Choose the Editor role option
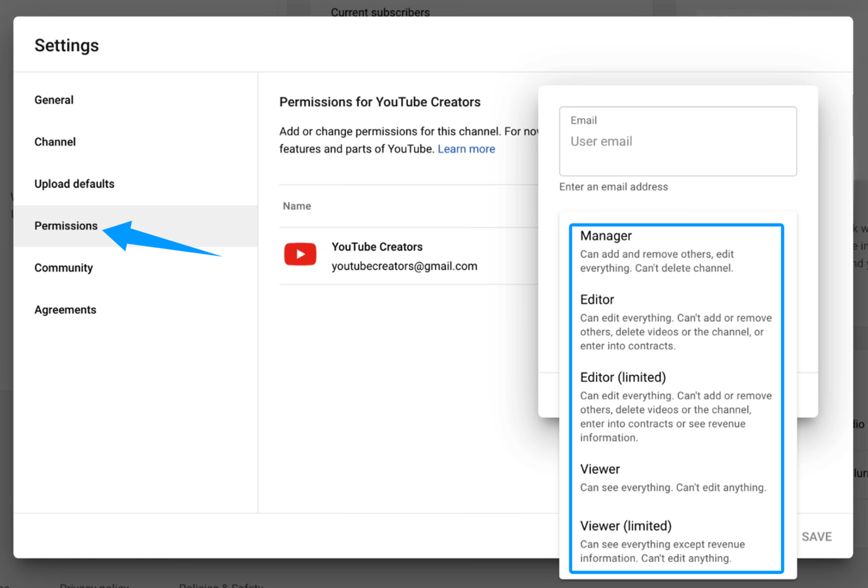Viewport: 868px width, 588px height. click(x=676, y=322)
